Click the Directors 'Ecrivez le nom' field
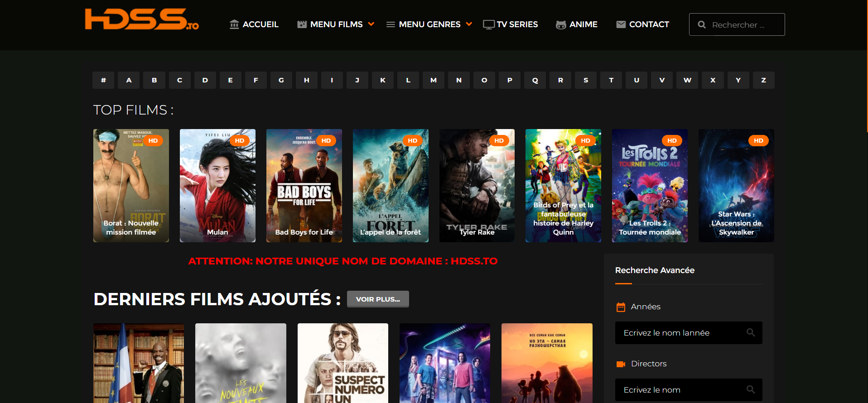This screenshot has height=403, width=868. (x=689, y=390)
